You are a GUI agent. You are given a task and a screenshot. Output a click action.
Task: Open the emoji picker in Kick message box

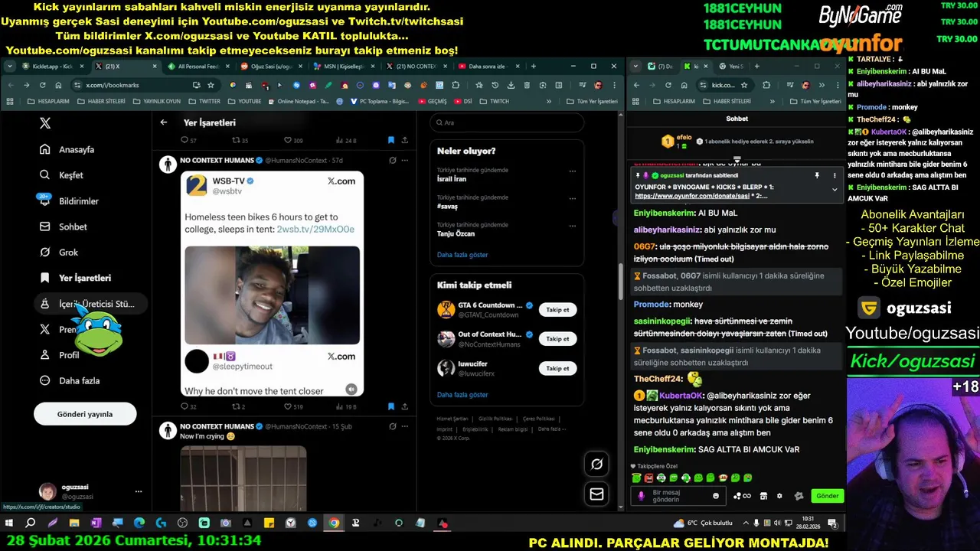[x=716, y=496]
